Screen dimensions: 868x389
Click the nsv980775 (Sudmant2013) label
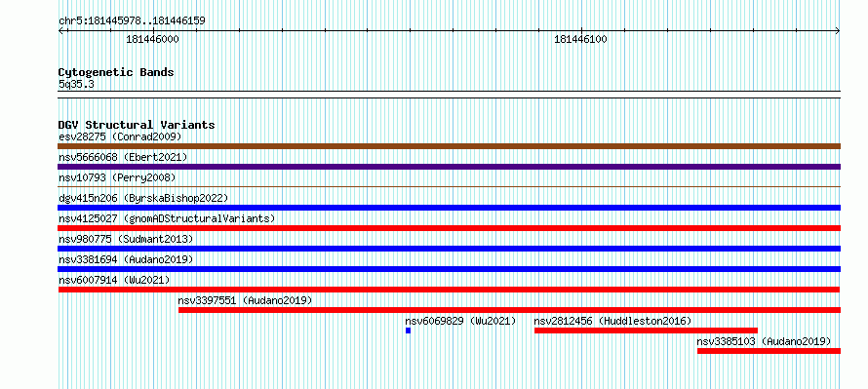click(126, 239)
